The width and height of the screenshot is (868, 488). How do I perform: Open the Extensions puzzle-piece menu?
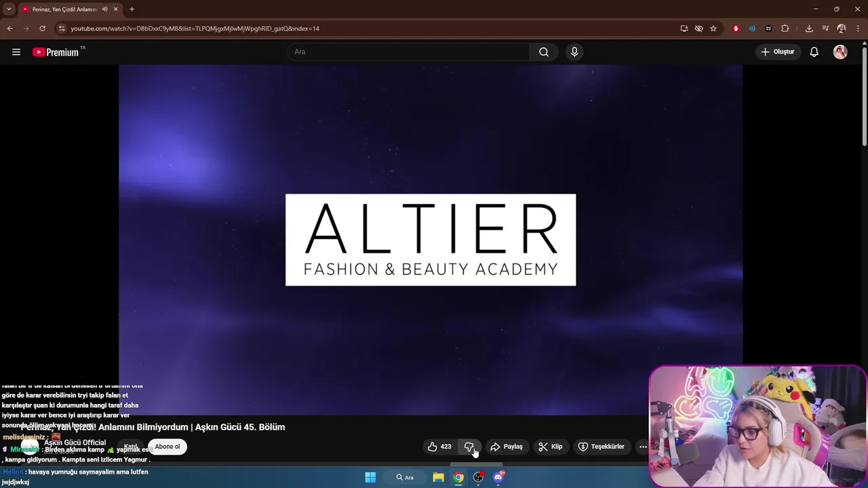785,28
